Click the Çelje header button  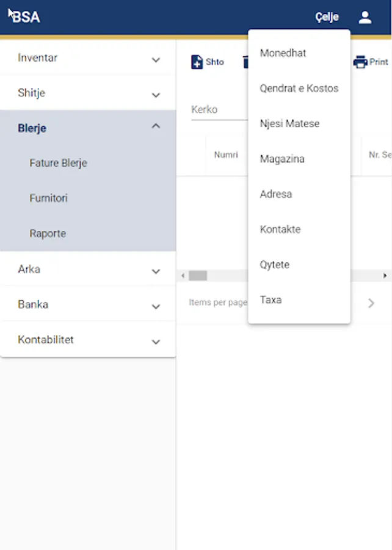[x=327, y=17]
